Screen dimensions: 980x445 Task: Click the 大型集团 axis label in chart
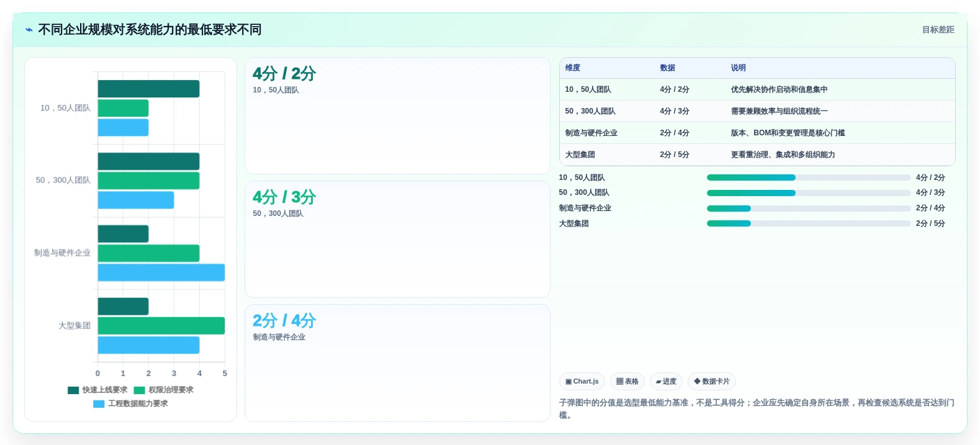[74, 326]
